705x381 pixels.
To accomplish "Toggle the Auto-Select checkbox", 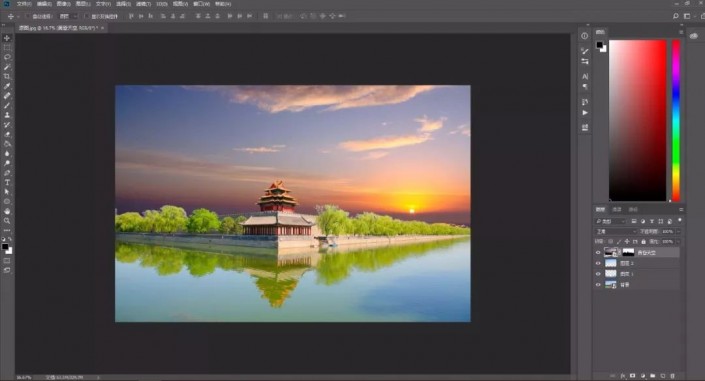I will (27, 16).
